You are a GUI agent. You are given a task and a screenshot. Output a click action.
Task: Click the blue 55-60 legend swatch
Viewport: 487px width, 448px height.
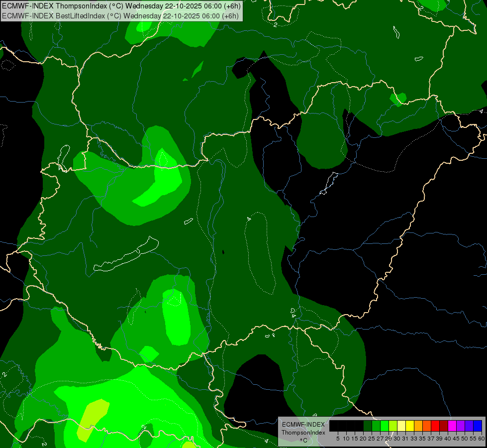pos(478,426)
